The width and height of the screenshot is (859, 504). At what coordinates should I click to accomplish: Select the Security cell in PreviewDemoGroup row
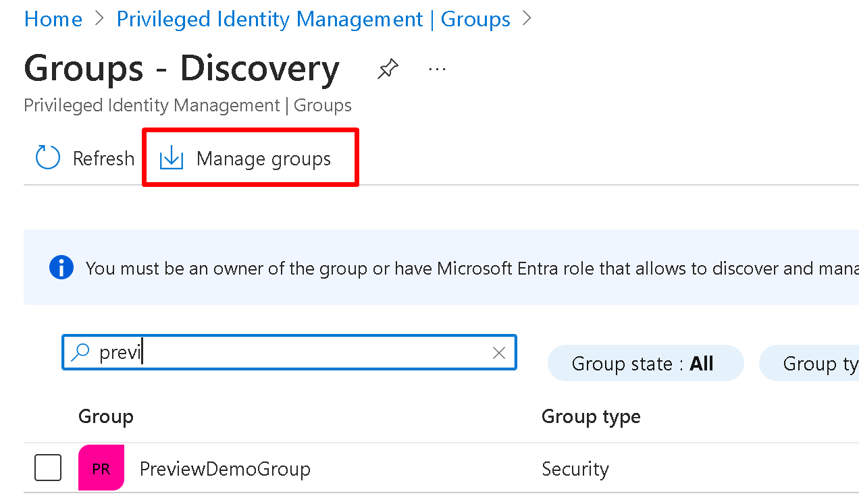pos(575,469)
